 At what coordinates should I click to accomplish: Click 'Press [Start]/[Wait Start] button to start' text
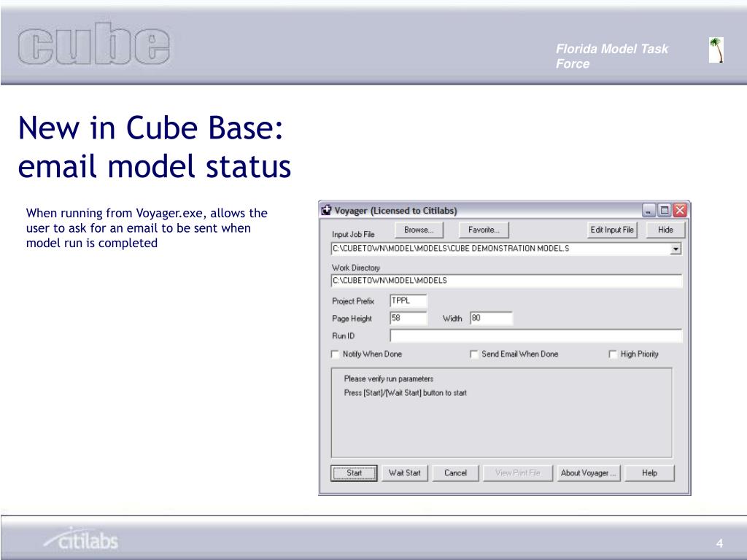click(x=406, y=393)
